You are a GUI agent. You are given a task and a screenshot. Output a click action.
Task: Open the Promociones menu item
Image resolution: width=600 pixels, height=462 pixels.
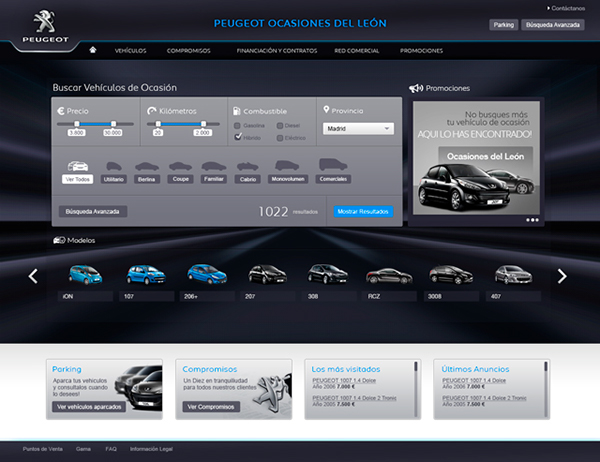coord(421,51)
